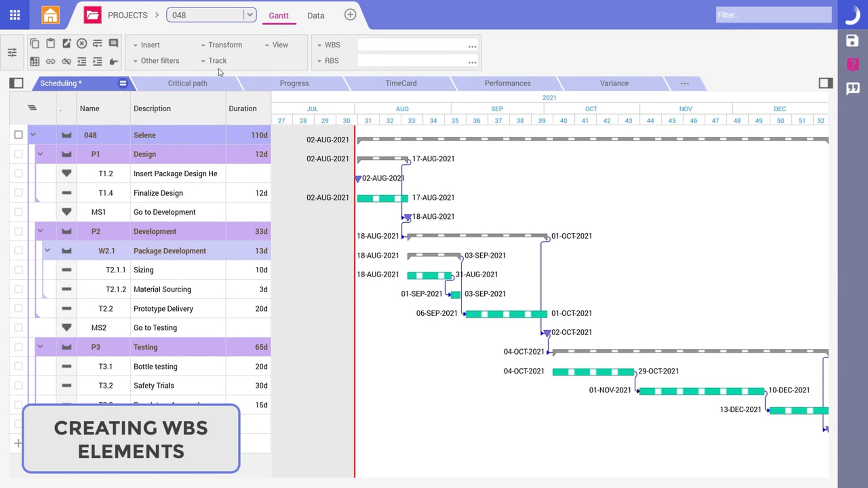Open the apps grid menu
This screenshot has height=488, width=868.
[15, 15]
